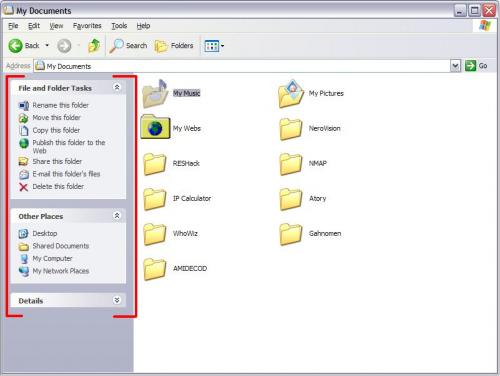Viewport: 500px width, 376px height.
Task: Select the My Music folder icon
Action: tap(155, 94)
